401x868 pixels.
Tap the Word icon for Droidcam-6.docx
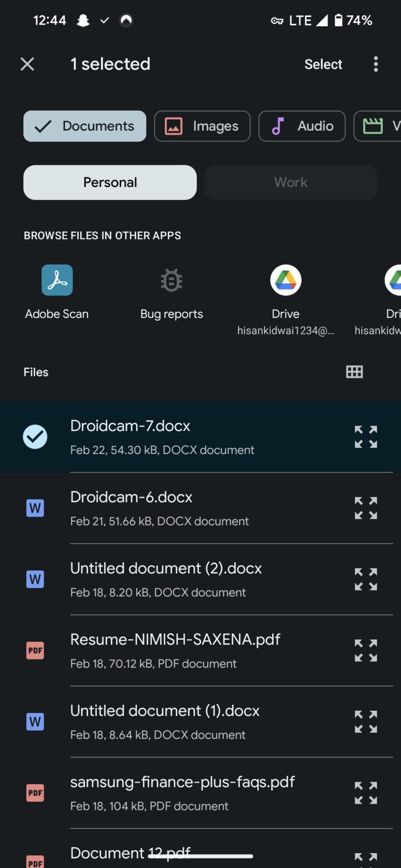point(35,508)
